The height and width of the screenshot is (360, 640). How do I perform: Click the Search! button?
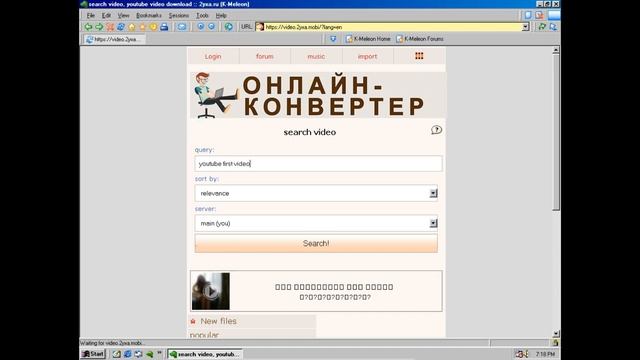(x=316, y=243)
